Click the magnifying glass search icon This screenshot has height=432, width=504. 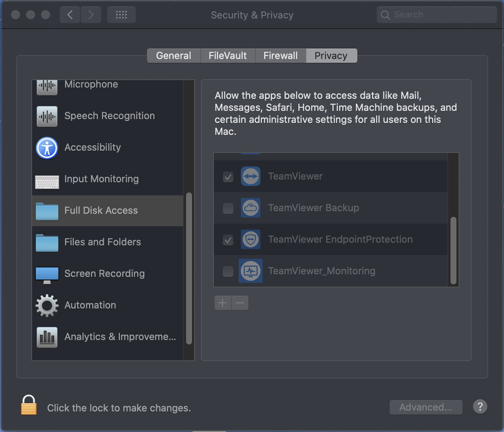click(385, 15)
